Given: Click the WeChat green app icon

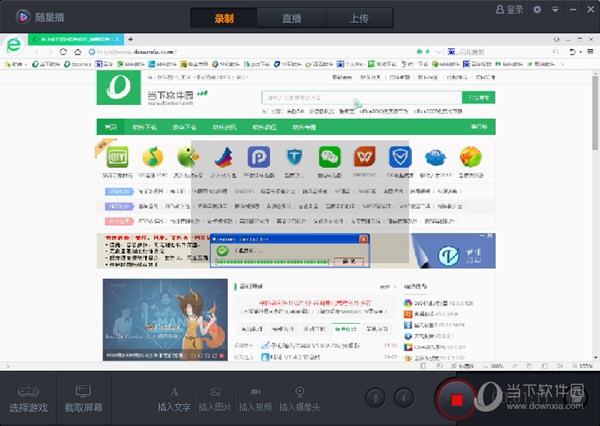Looking at the screenshot, I should pyautogui.click(x=329, y=157).
